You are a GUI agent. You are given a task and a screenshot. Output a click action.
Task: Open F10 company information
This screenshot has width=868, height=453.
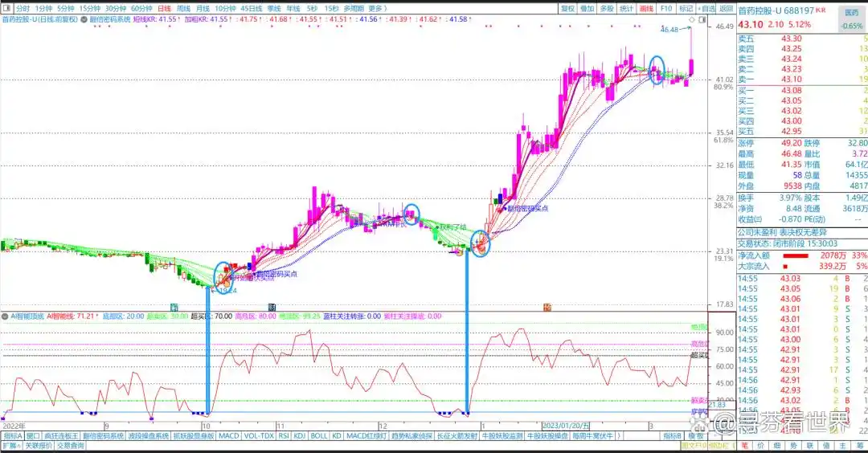tap(666, 8)
